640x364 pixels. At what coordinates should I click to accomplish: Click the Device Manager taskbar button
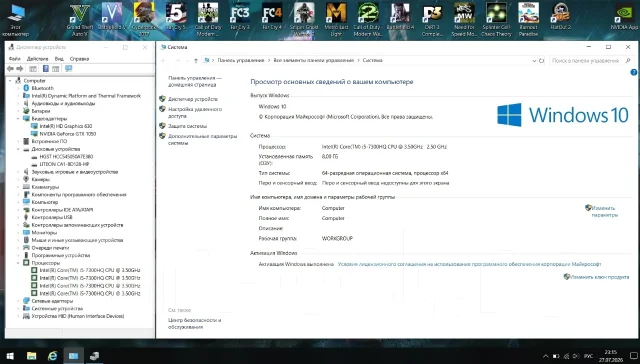pyautogui.click(x=94, y=356)
